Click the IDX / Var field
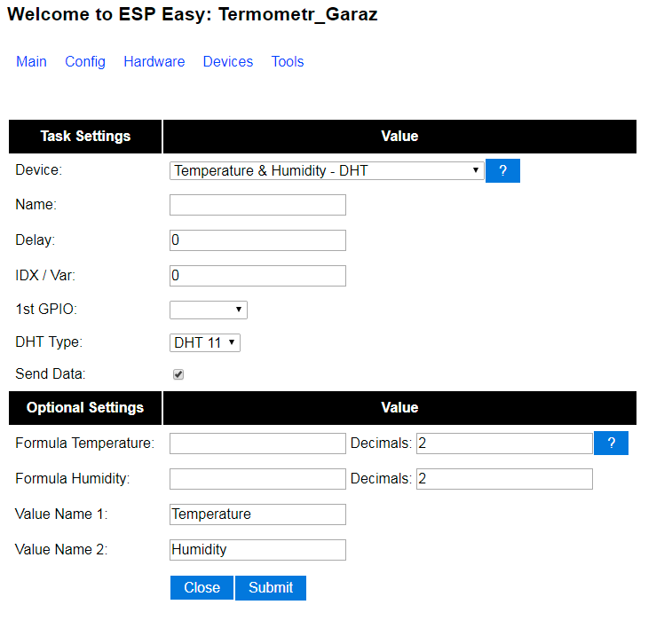The image size is (672, 636). pos(257,276)
